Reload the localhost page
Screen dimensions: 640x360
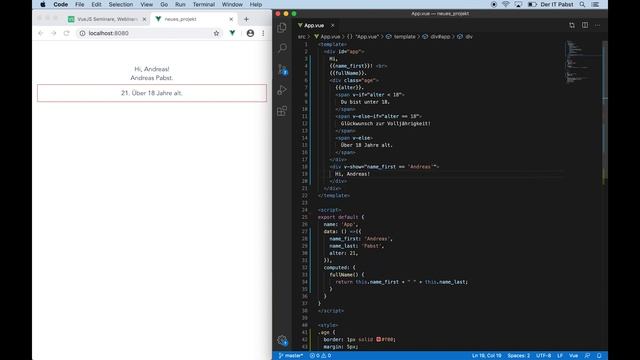(x=67, y=33)
